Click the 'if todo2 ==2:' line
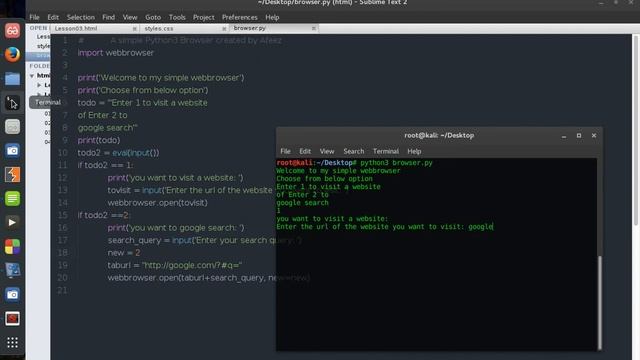This screenshot has width=640, height=360. pos(104,216)
